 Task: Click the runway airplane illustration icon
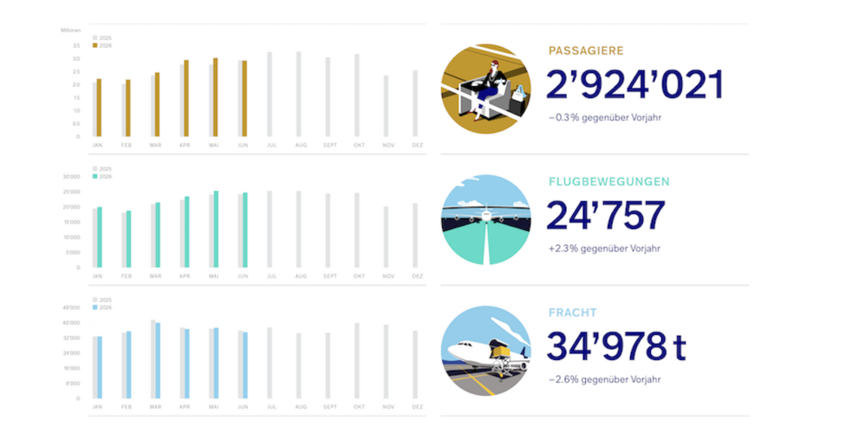pos(485,220)
